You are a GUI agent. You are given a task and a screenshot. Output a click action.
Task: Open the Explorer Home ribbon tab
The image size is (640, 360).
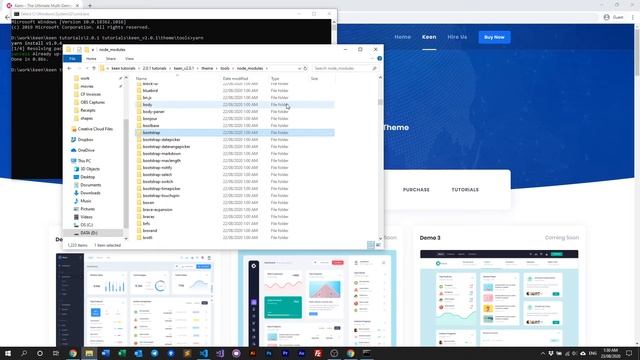91,59
